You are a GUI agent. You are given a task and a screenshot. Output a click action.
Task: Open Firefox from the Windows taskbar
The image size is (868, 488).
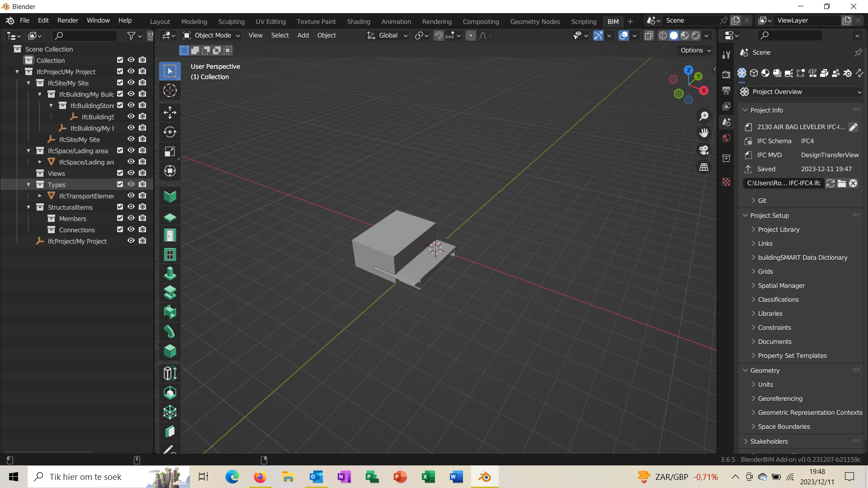coord(260,477)
